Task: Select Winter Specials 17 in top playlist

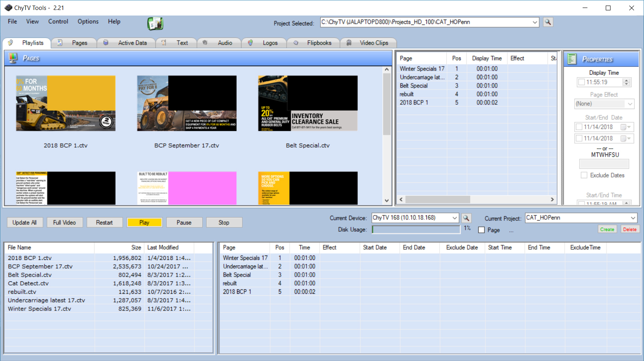Action: (x=422, y=69)
